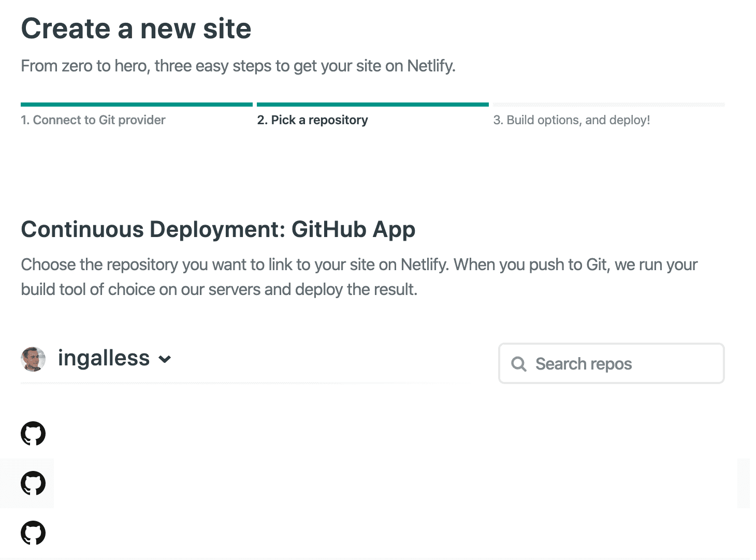
Task: Focus the Search repos input field
Action: tap(621, 364)
